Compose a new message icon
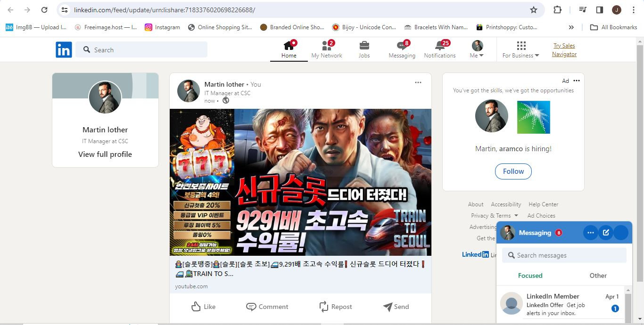Image resolution: width=644 pixels, height=325 pixels. 606,233
